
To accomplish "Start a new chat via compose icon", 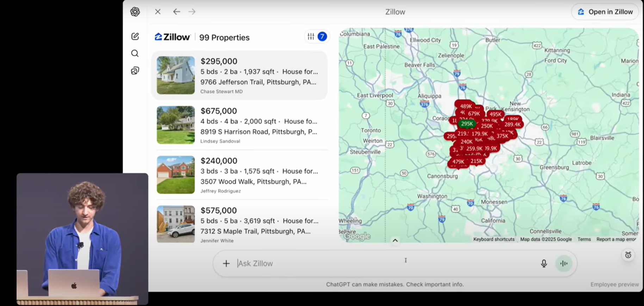I will tap(135, 36).
